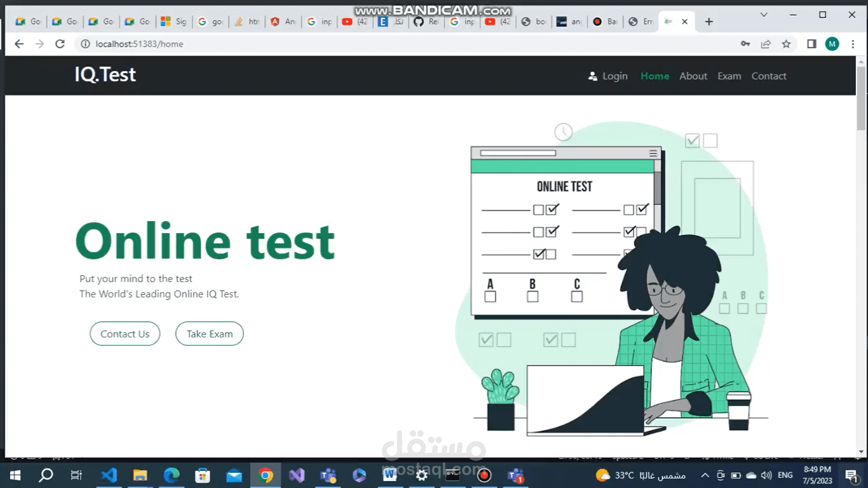The height and width of the screenshot is (488, 868).
Task: Open File Explorer from taskbar
Action: [x=140, y=475]
